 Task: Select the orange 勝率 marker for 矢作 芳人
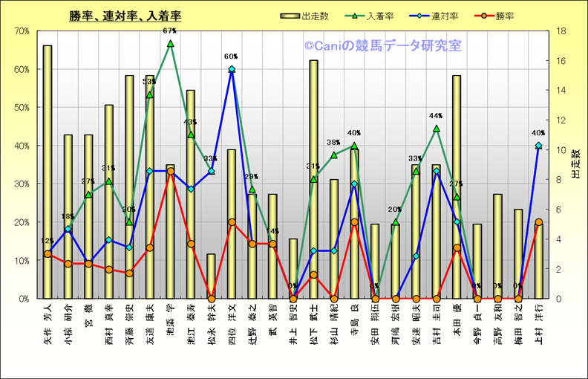pyautogui.click(x=48, y=253)
